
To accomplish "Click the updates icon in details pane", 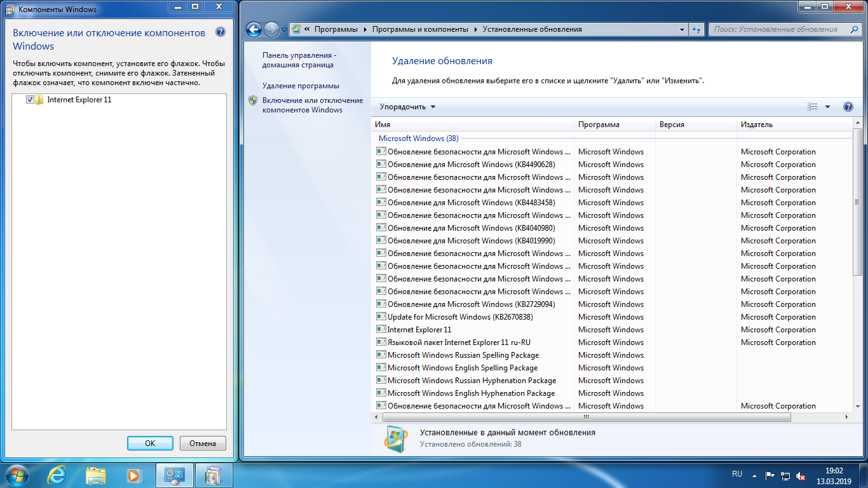I will click(x=396, y=438).
